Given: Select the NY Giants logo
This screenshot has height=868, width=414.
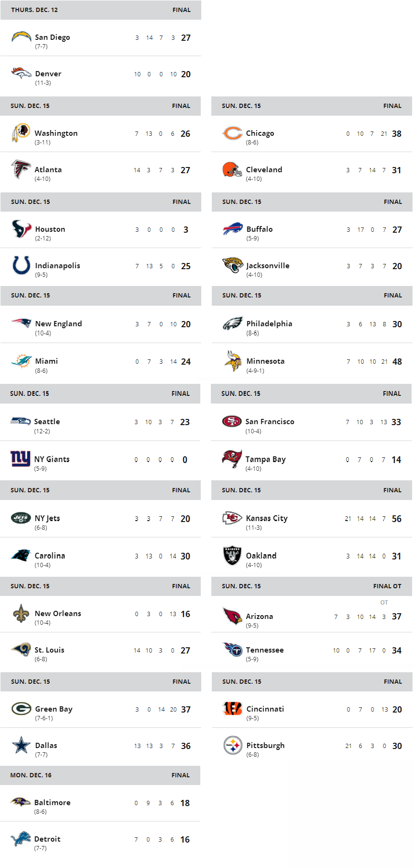Looking at the screenshot, I should (21, 459).
